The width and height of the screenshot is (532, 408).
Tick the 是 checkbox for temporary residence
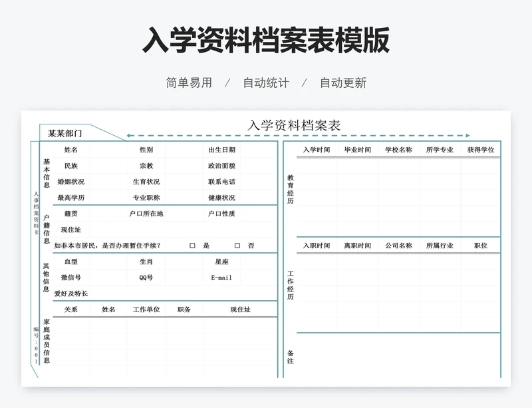(x=192, y=246)
